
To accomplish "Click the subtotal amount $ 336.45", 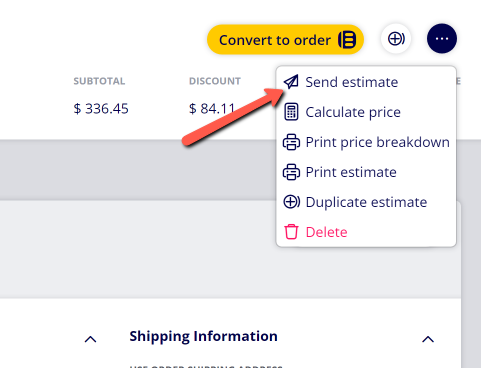I will [101, 109].
